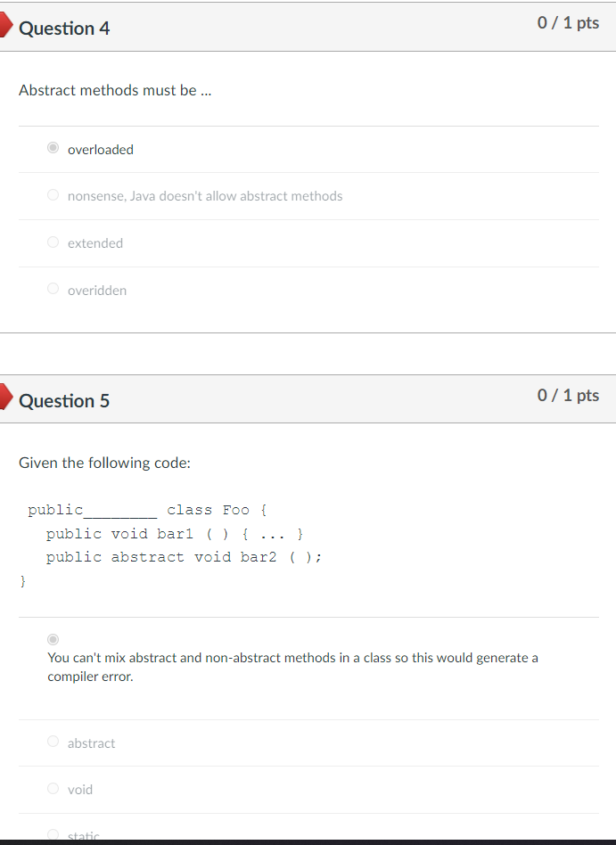Click the "0 / 1 pts" score for Question 5
The height and width of the screenshot is (845, 616).
568,395
